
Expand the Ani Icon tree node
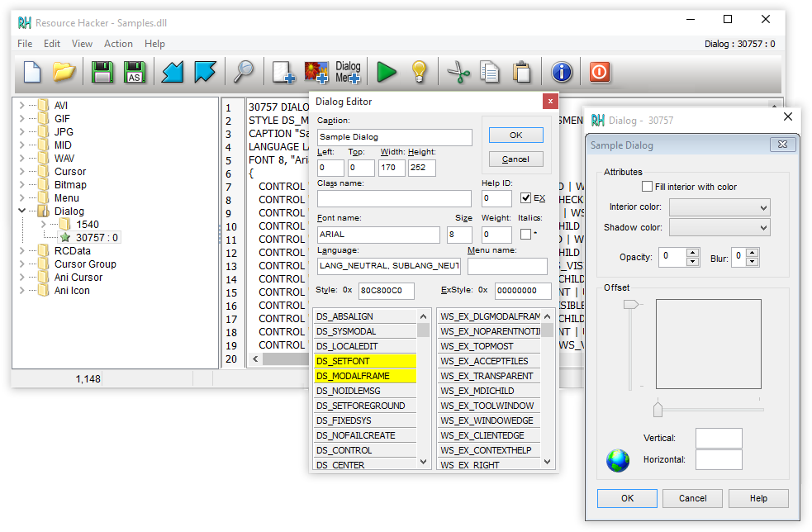tap(21, 290)
